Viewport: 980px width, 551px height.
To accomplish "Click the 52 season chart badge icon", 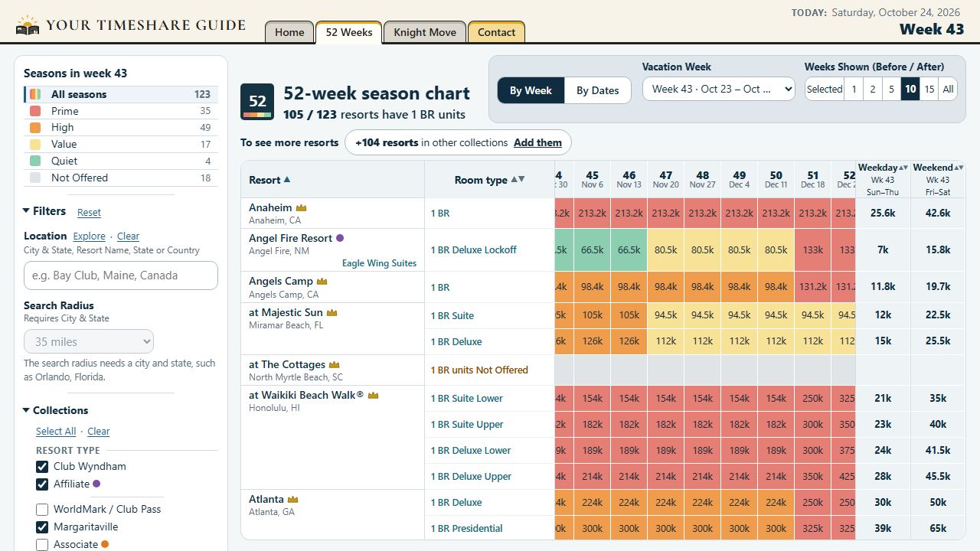I will pos(257,102).
